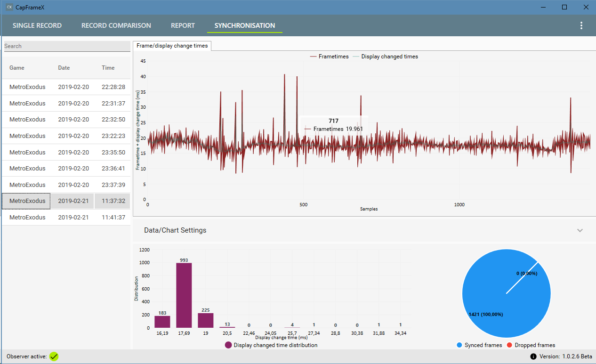Screen dimensions: 596x364
Task: Click the Synced frames blue legend dot
Action: pos(459,345)
